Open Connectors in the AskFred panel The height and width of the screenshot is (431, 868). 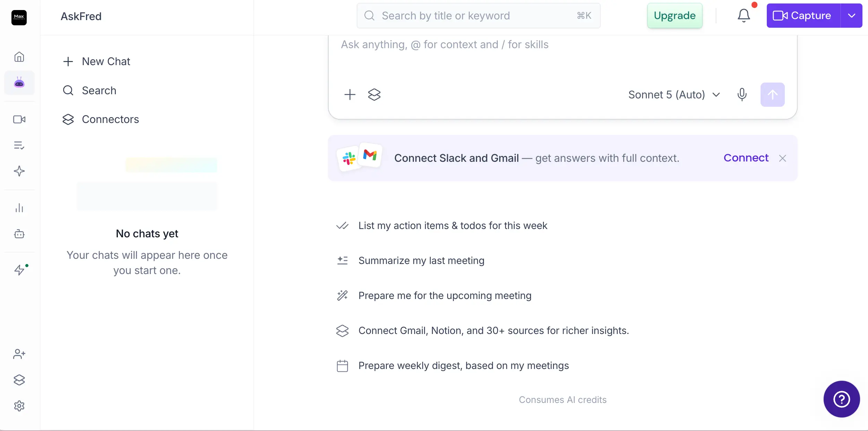pos(101,120)
